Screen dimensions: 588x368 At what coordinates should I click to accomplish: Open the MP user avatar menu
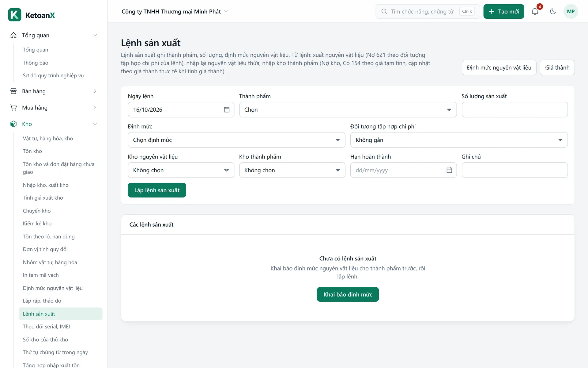click(571, 12)
